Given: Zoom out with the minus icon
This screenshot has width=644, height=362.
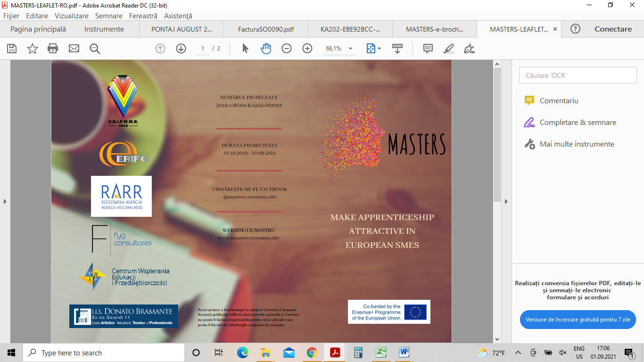Looking at the screenshot, I should [x=286, y=49].
